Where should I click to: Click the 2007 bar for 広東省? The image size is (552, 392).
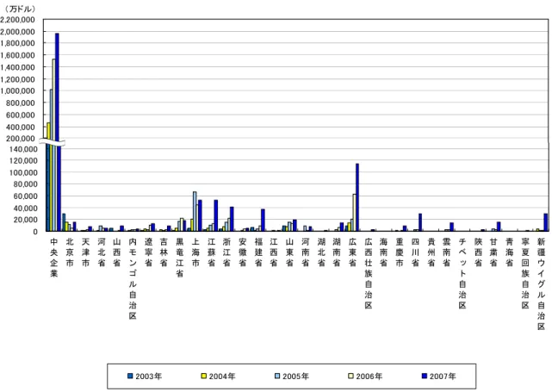357,197
